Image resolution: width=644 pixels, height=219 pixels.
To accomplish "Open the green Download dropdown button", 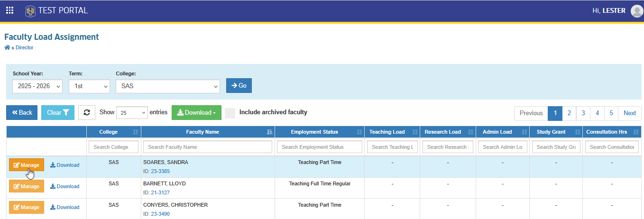I will [x=196, y=112].
